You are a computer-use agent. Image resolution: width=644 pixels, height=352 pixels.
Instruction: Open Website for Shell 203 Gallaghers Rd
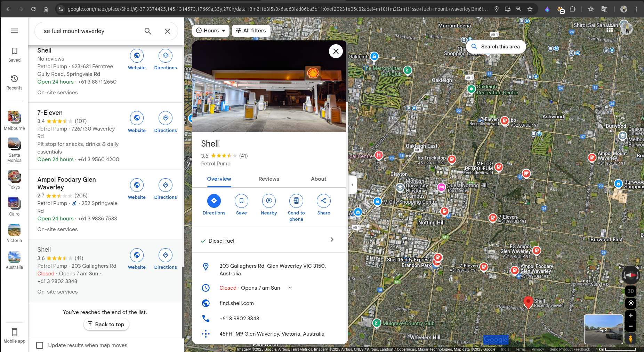[137, 259]
